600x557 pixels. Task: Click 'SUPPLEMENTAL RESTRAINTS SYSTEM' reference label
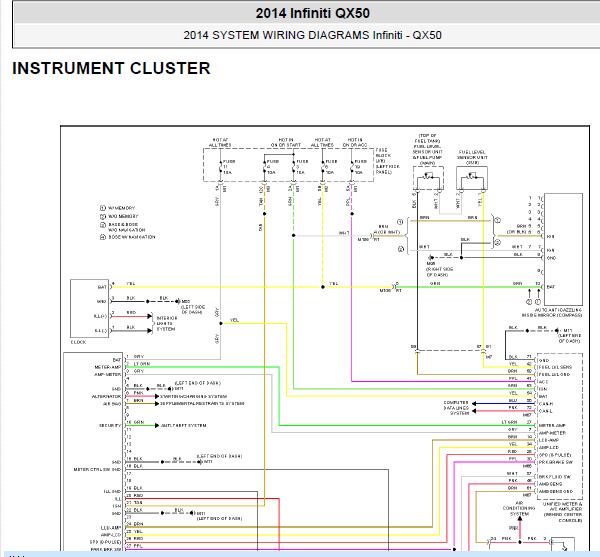(202, 404)
